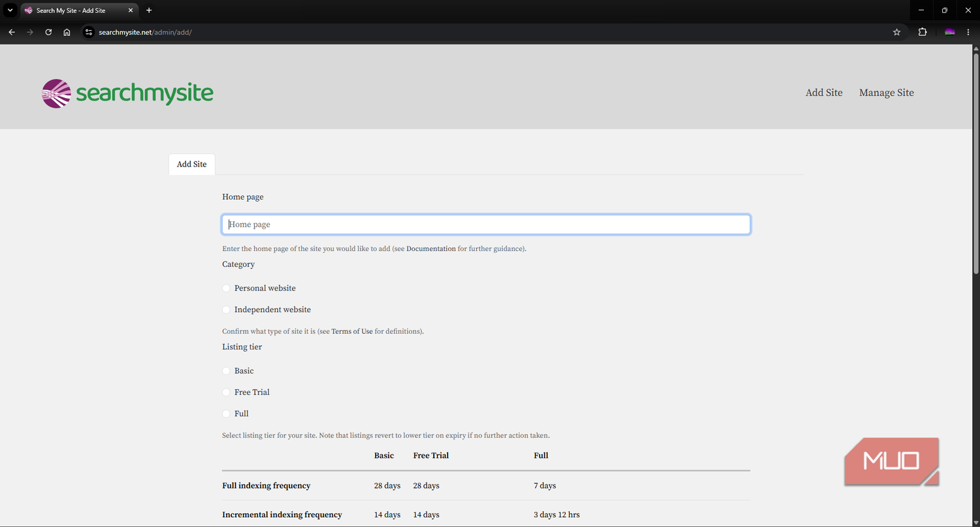Focus the Home page input field
Screen dimensions: 980x527
point(486,225)
